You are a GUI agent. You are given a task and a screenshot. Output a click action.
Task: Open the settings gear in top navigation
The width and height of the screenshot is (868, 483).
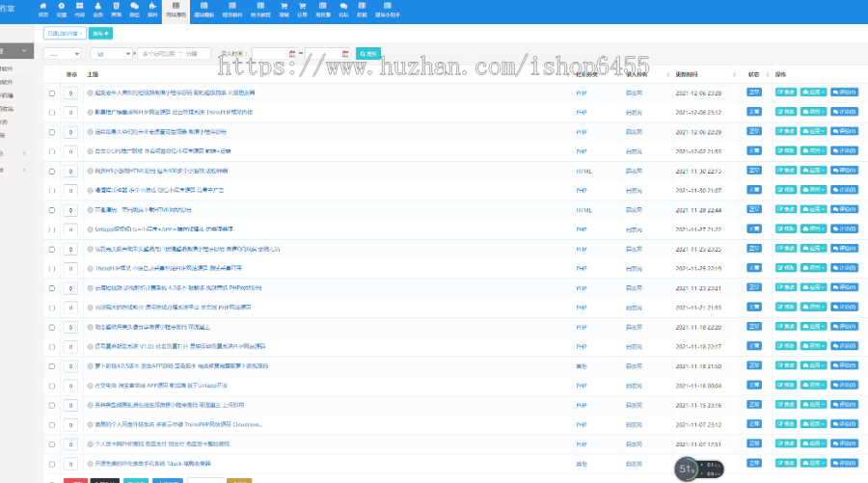[62, 10]
